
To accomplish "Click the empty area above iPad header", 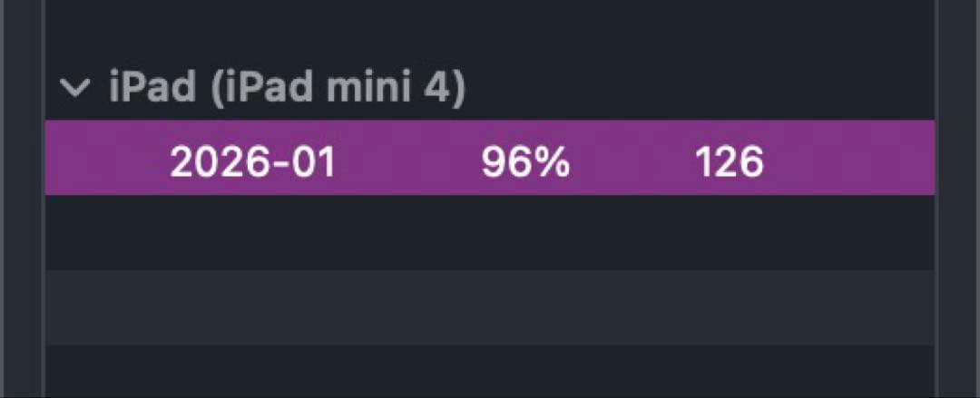I will 490,32.
